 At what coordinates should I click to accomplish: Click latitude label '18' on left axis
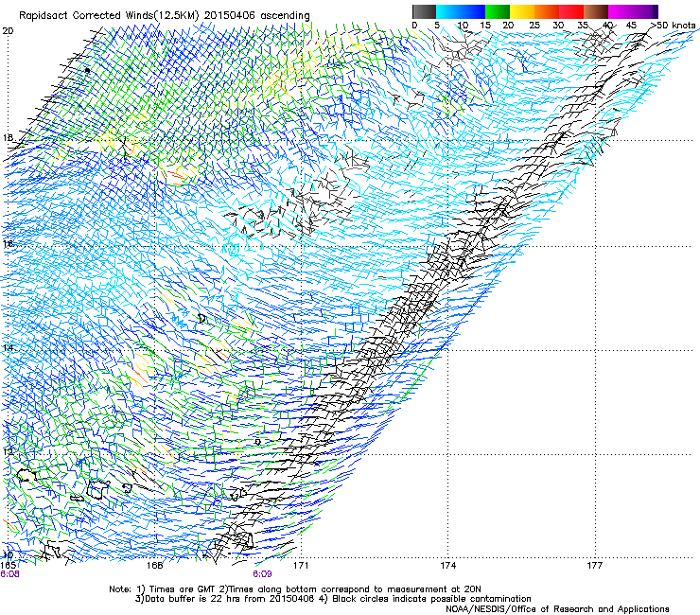point(8,137)
